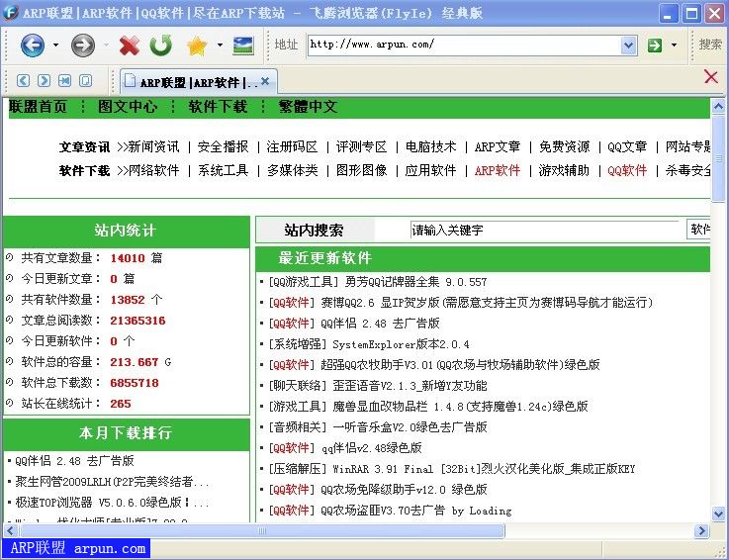Viewport: 729px width, 560px height.
Task: Open the QQ文章 category link
Action: tap(627, 147)
